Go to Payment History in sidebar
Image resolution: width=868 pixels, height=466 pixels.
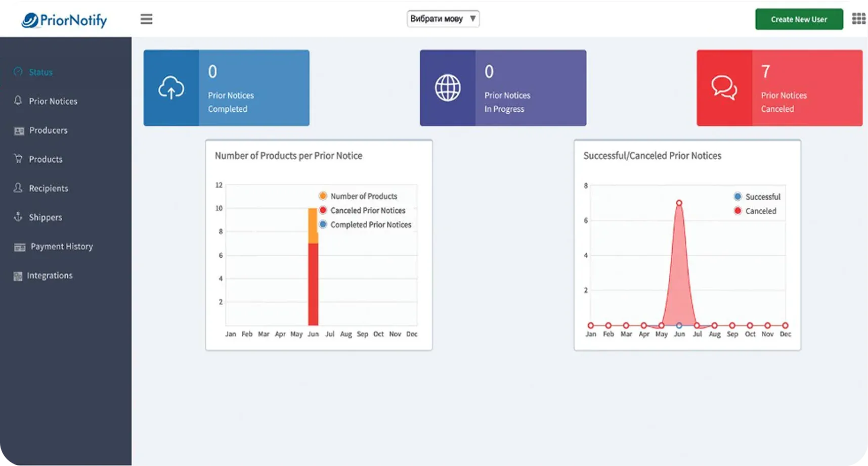point(61,247)
